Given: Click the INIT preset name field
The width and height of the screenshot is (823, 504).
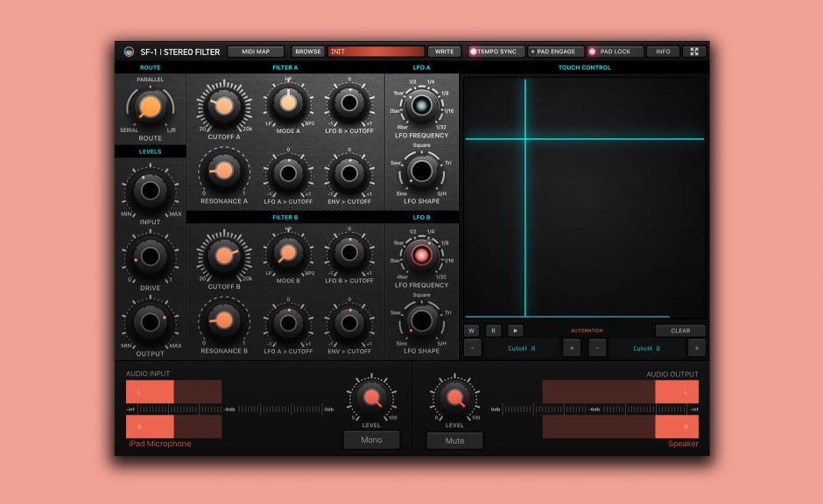Looking at the screenshot, I should [x=375, y=51].
